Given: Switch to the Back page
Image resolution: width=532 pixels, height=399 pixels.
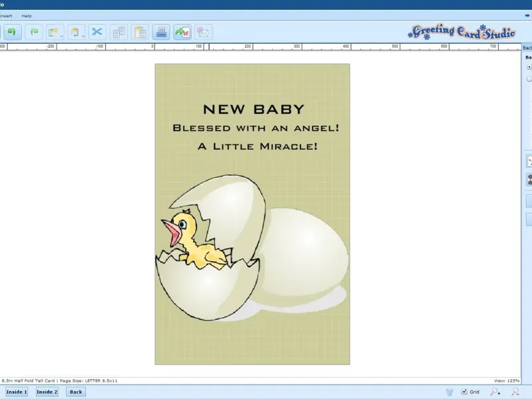Looking at the screenshot, I should pyautogui.click(x=76, y=392).
